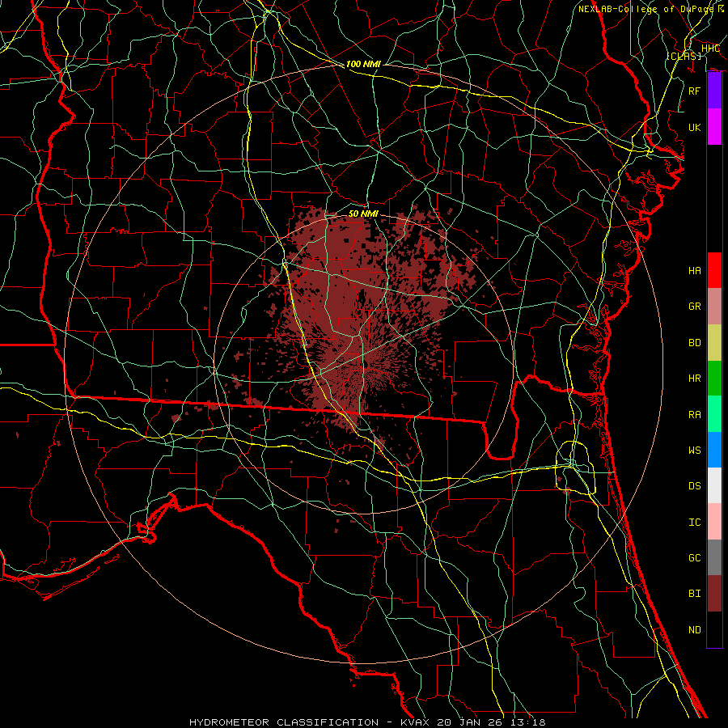The height and width of the screenshot is (728, 728).
Task: Click the UK magenta legend swatch
Action: click(714, 127)
